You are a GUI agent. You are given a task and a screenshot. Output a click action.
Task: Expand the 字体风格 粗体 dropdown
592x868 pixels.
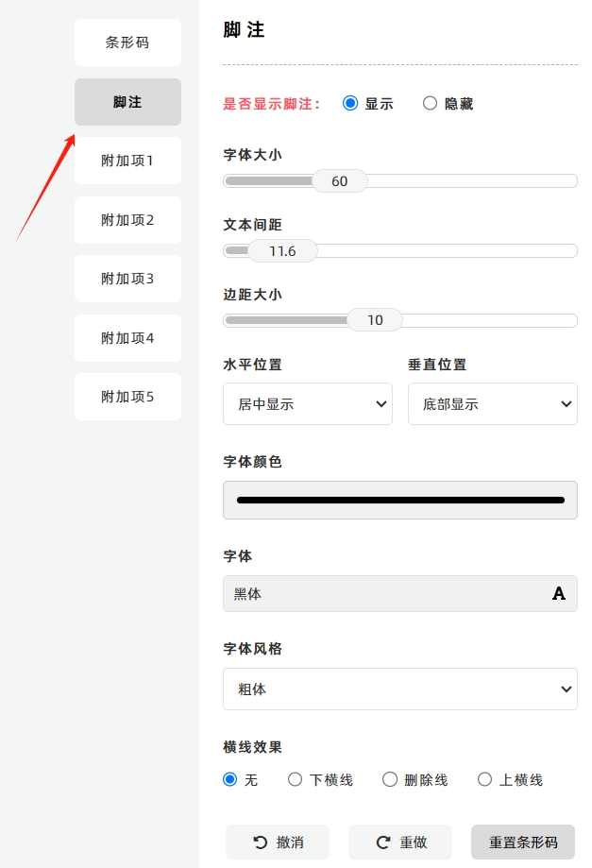(x=400, y=689)
